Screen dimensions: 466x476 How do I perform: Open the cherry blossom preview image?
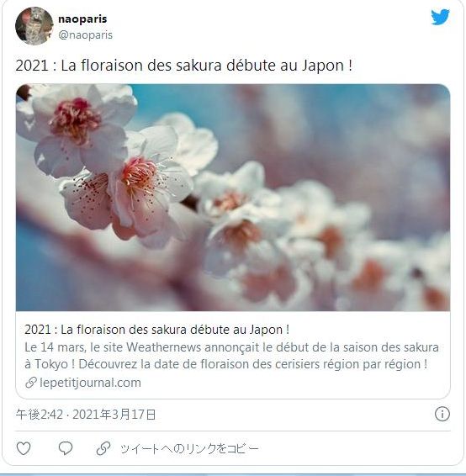pyautogui.click(x=233, y=198)
